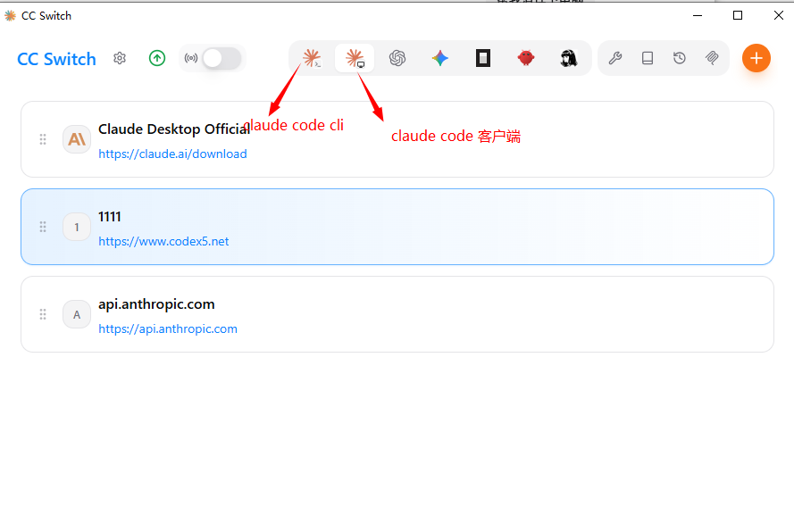Select the black square app icon tab
Viewport: 794px width, 532px height.
483,58
